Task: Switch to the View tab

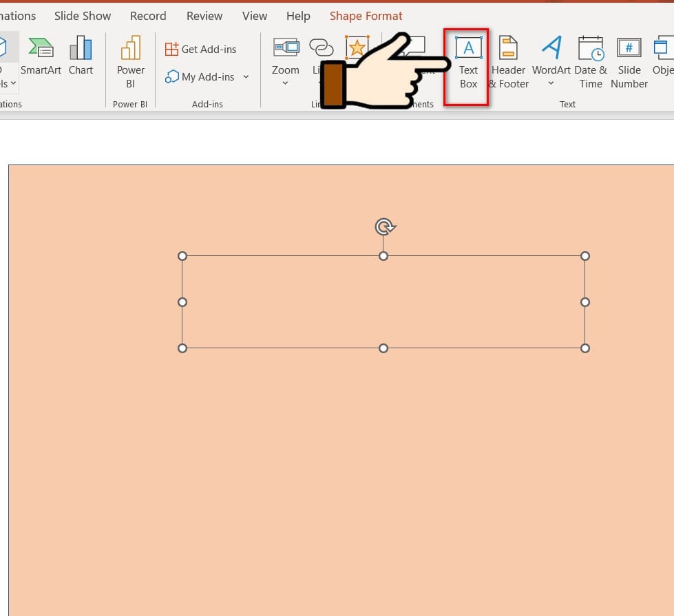Action: click(x=255, y=16)
